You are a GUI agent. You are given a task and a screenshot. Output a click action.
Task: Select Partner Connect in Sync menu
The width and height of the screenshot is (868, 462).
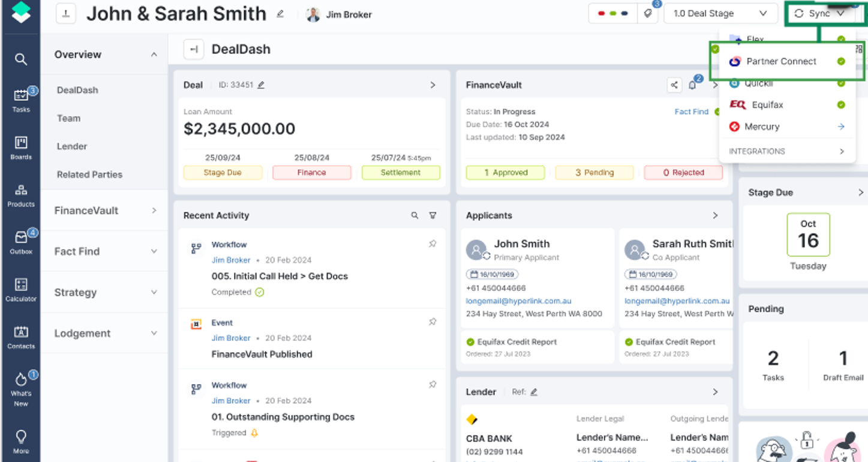coord(786,61)
